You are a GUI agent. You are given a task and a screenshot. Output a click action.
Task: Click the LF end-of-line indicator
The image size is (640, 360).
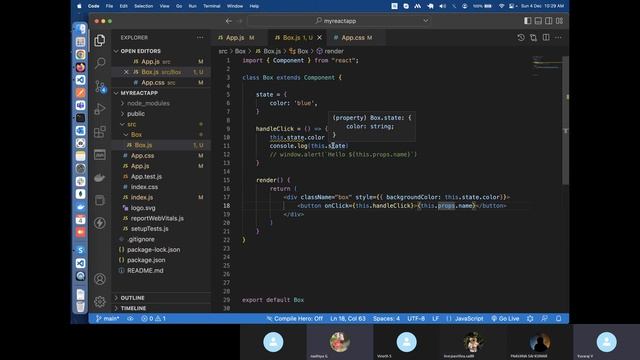point(436,318)
